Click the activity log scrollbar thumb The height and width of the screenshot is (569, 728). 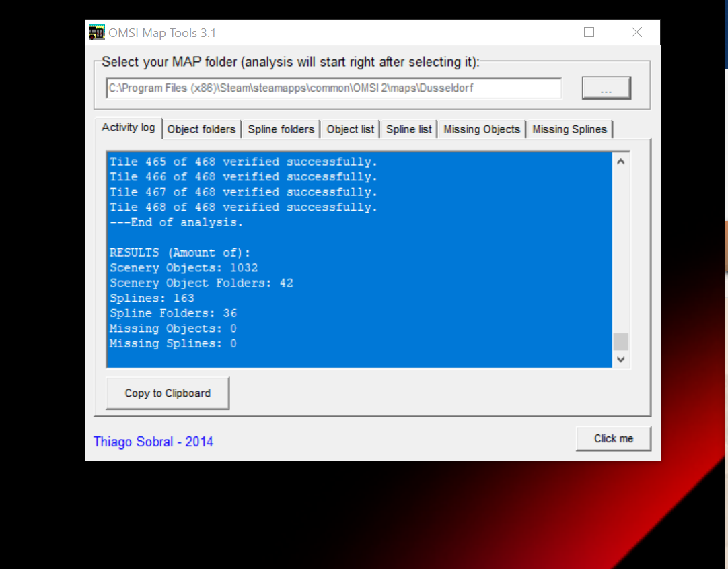click(620, 341)
